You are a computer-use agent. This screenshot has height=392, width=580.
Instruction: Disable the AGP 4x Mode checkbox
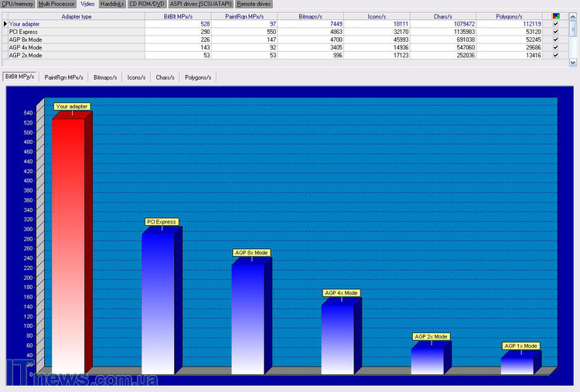pos(556,48)
